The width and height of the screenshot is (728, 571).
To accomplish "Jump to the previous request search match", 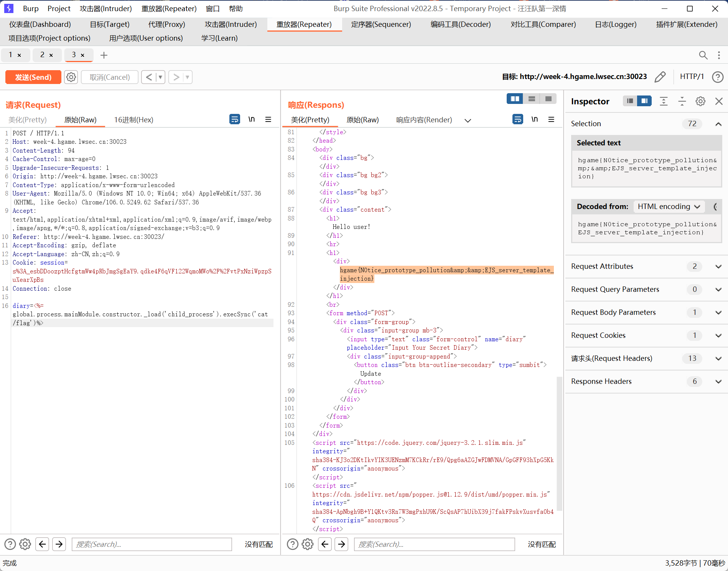I will pyautogui.click(x=42, y=544).
